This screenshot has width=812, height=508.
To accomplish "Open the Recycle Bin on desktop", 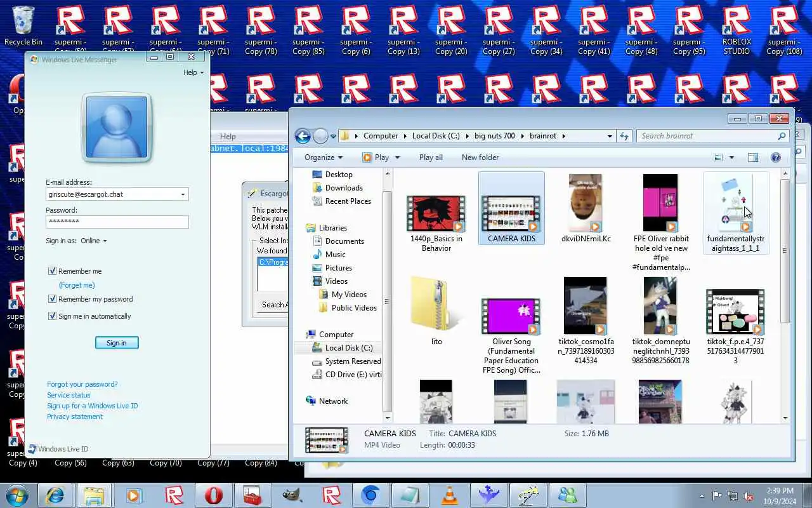I will tap(23, 27).
